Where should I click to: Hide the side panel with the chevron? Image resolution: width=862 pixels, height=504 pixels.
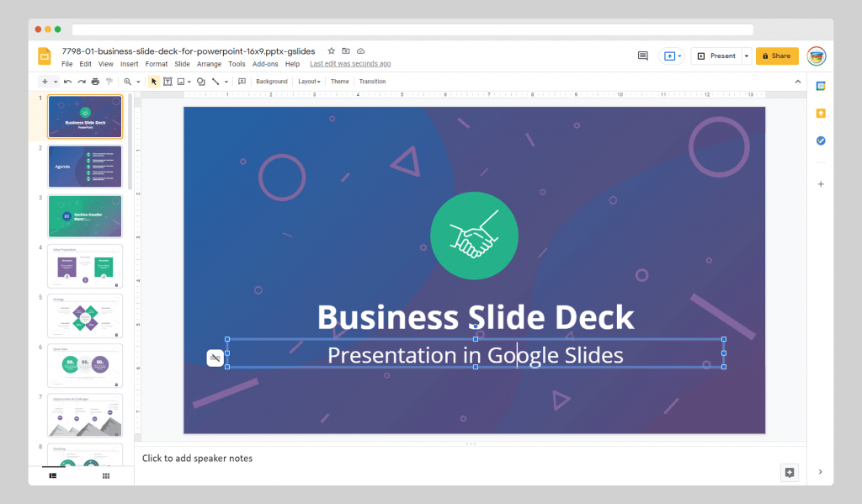pyautogui.click(x=820, y=471)
